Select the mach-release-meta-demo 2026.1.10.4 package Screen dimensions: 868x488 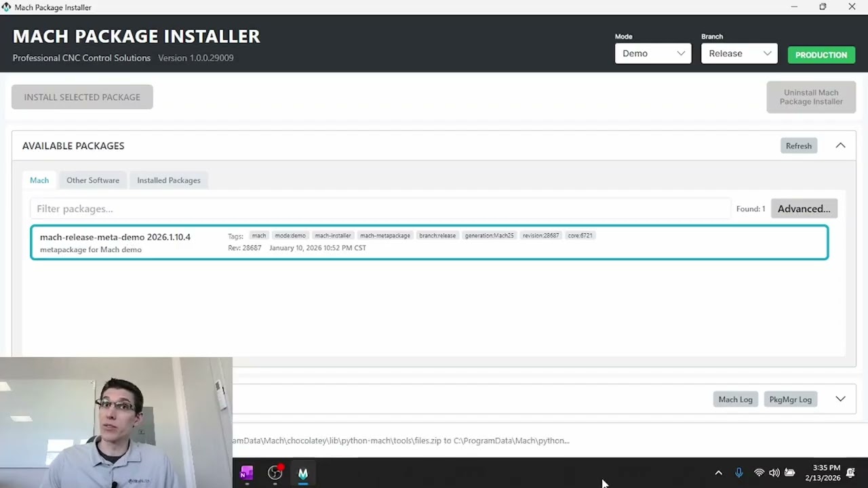(429, 243)
